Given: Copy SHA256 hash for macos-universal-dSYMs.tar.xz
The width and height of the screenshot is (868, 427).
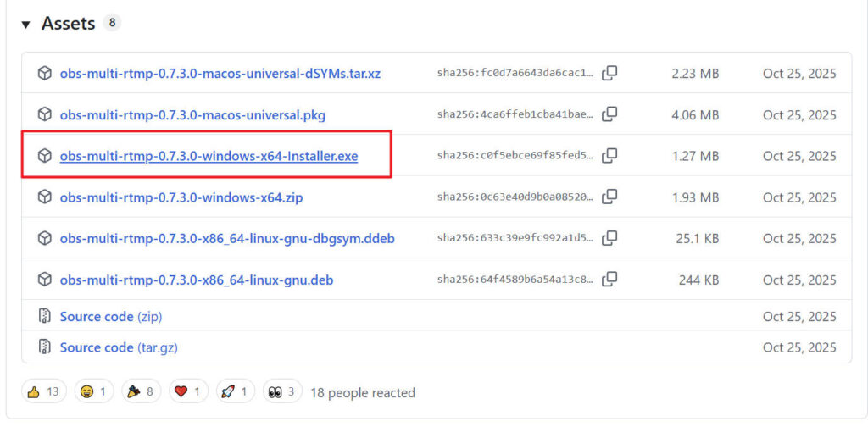Looking at the screenshot, I should pyautogui.click(x=609, y=74).
